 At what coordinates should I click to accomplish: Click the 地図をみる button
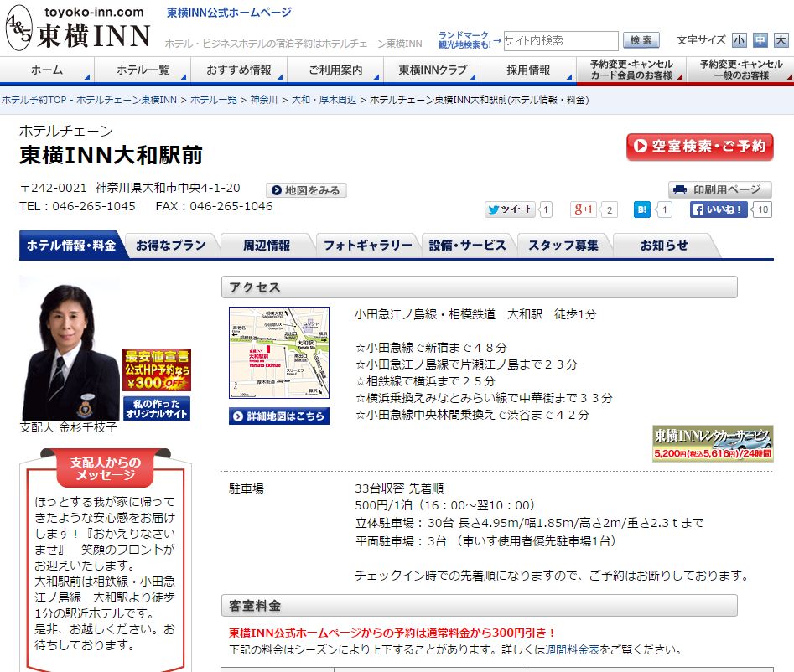306,190
